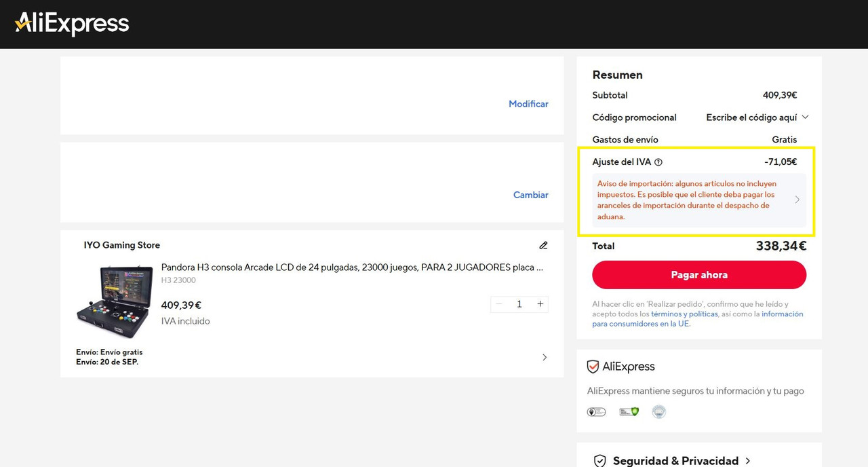868x467 pixels.
Task: Click the first payment security badge
Action: tap(596, 411)
